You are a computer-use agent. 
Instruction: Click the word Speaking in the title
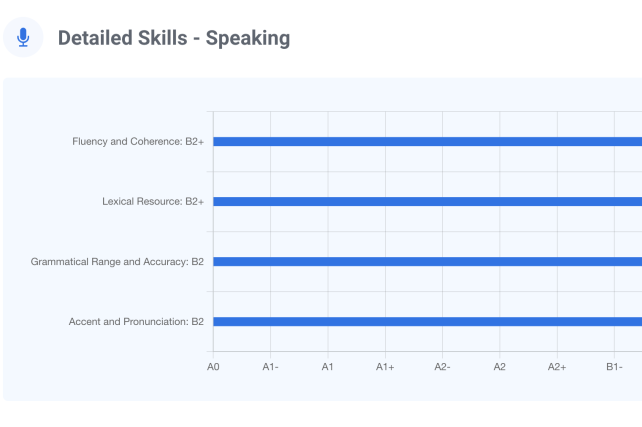247,38
